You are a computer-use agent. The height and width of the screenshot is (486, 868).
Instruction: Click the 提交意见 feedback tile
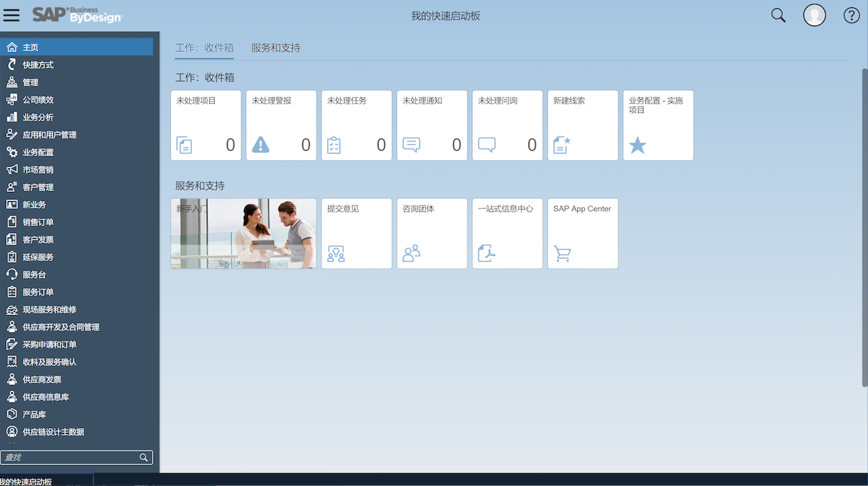[356, 233]
